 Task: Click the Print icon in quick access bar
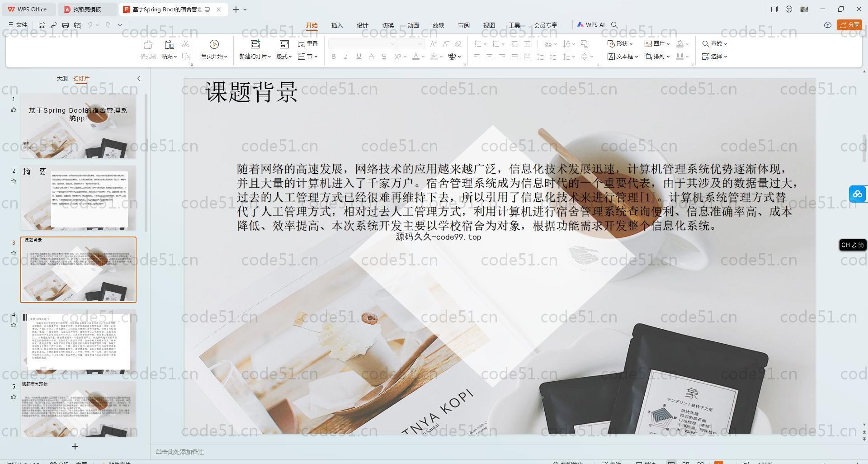coord(66,25)
